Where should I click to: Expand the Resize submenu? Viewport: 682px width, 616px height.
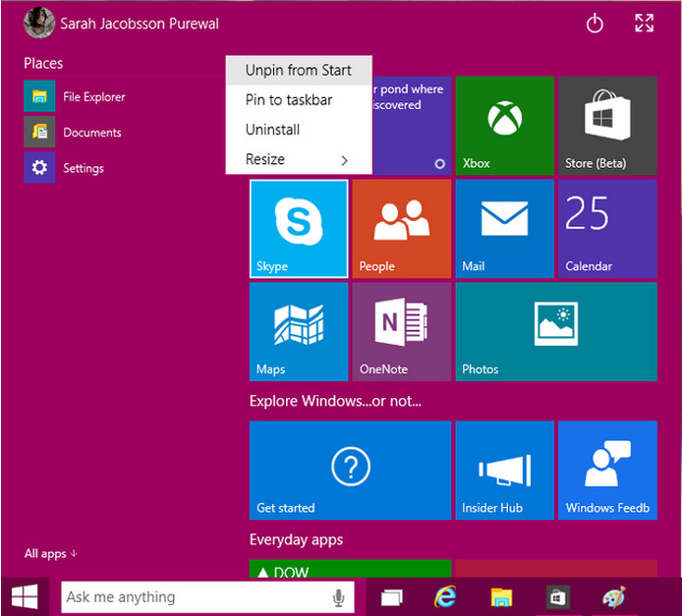click(299, 159)
